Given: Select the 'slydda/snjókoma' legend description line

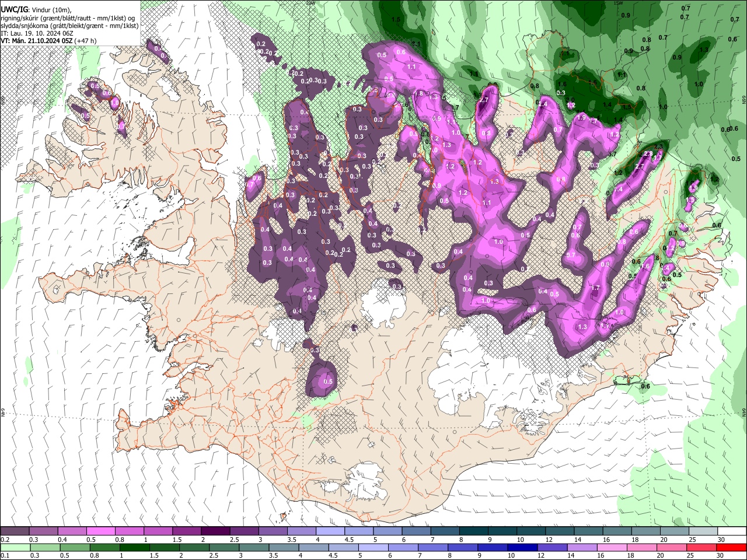Looking at the screenshot, I should point(69,26).
